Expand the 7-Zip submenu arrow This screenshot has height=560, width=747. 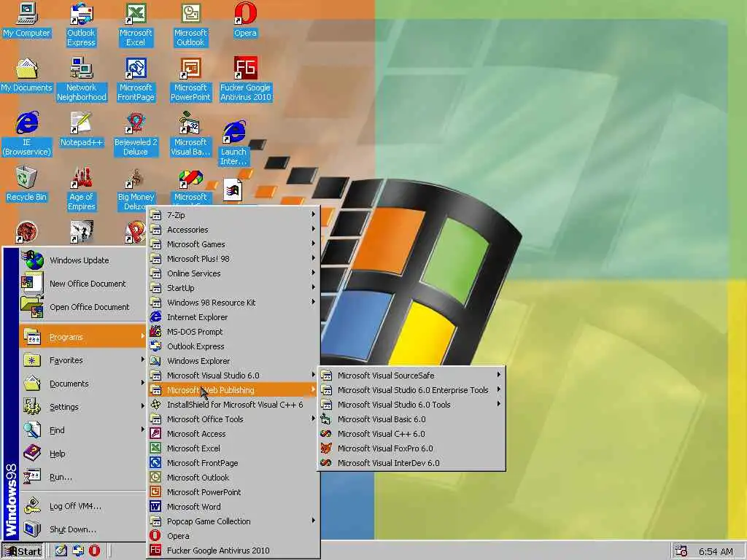click(x=314, y=215)
